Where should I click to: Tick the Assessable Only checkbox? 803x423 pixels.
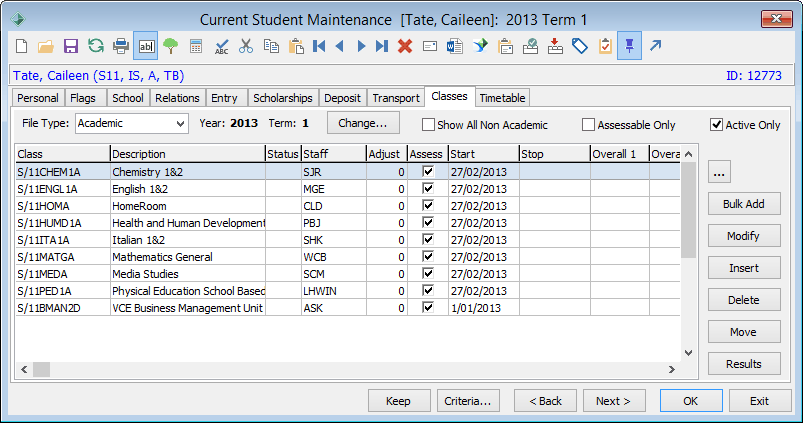click(588, 124)
